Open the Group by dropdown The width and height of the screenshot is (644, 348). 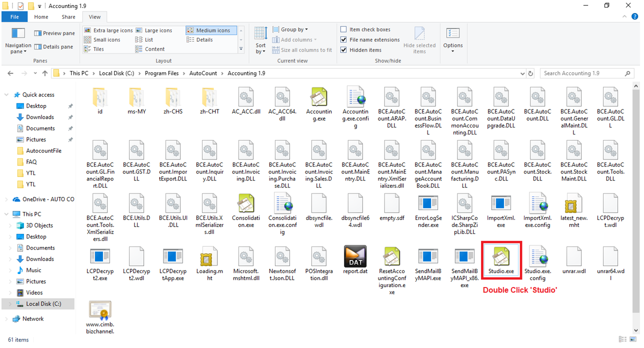coord(290,29)
